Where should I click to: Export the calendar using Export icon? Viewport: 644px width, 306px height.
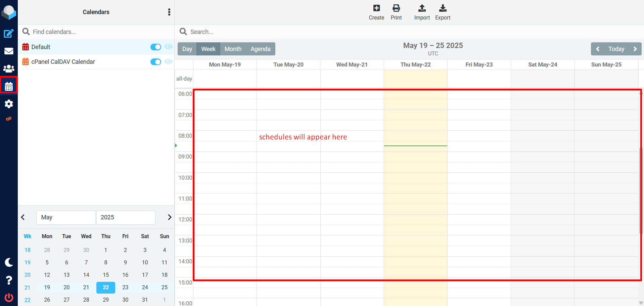click(x=443, y=12)
